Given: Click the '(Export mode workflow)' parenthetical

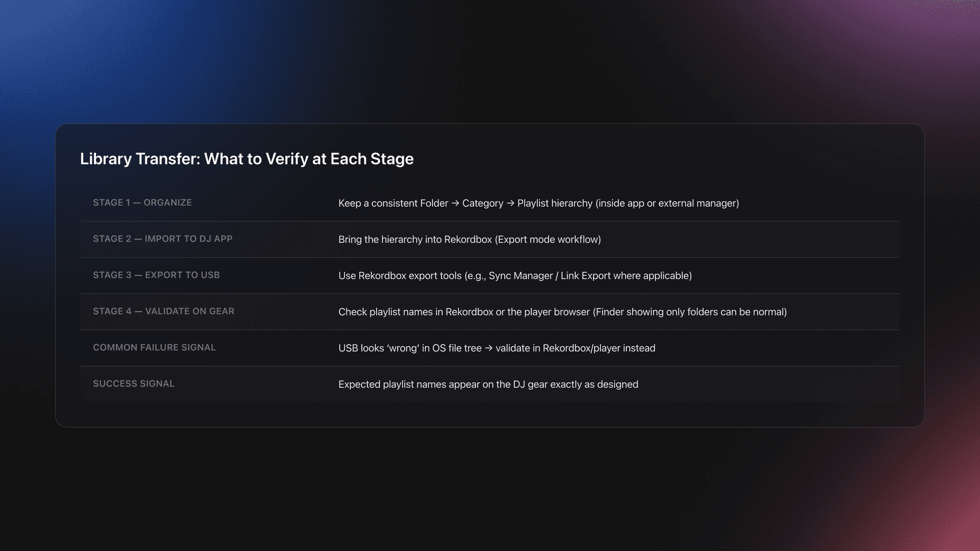Looking at the screenshot, I should 548,240.
